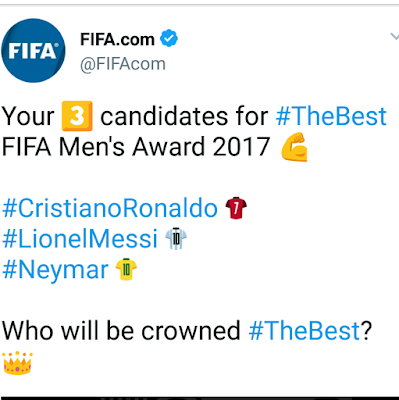Image resolution: width=399 pixels, height=400 pixels.
Task: Click the 'Who will be crowned' text
Action: [x=121, y=331]
